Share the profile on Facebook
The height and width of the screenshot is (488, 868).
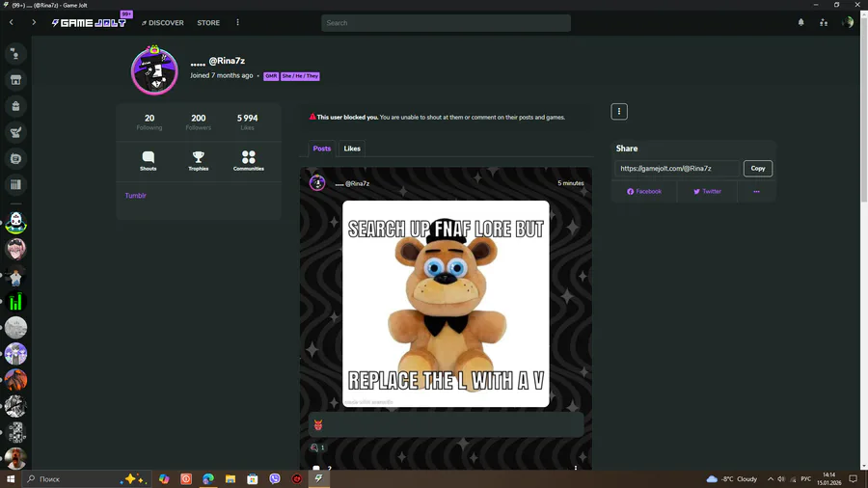(x=644, y=191)
